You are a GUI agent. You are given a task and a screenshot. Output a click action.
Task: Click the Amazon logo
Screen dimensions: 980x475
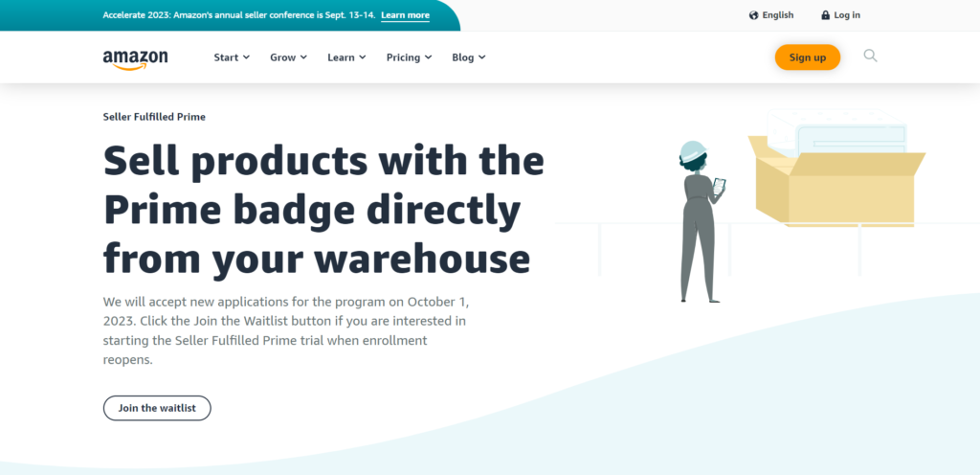[135, 59]
